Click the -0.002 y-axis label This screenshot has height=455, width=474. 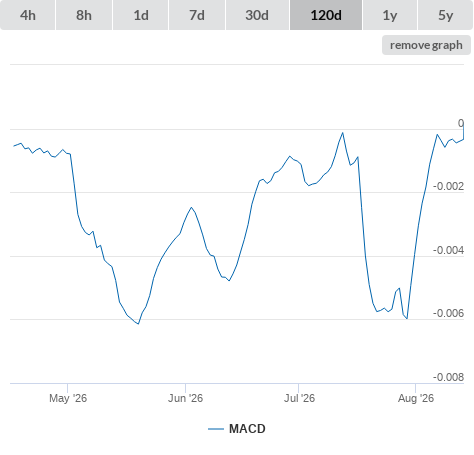(x=448, y=186)
